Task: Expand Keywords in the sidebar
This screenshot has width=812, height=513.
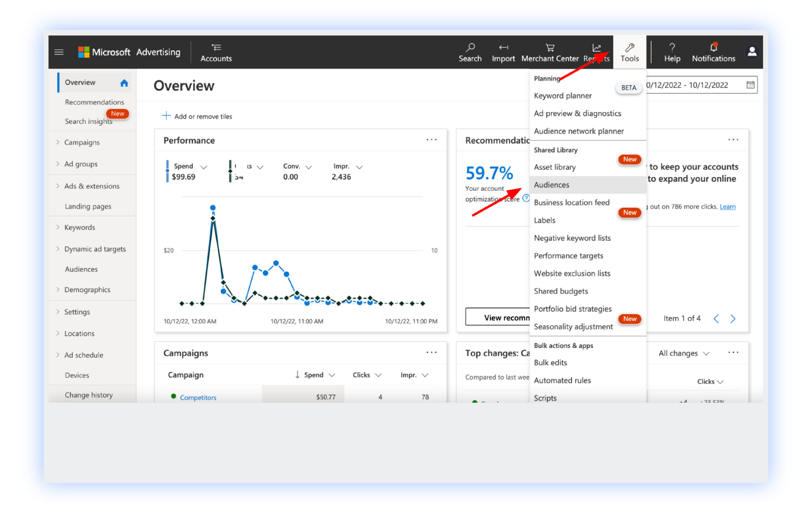Action: [x=58, y=227]
